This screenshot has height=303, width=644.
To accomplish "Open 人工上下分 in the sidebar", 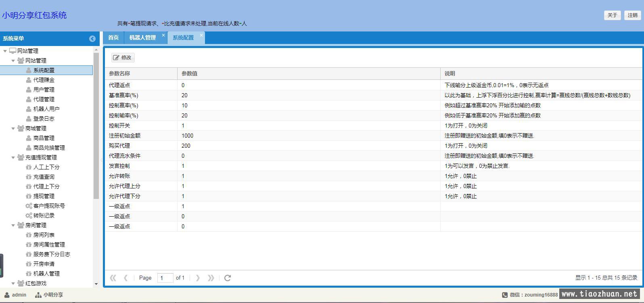I will click(46, 167).
